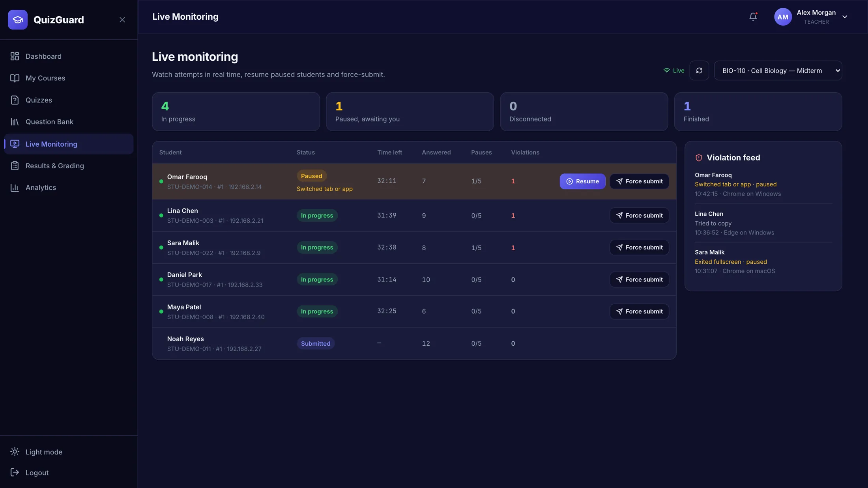868x488 pixels.
Task: Open notifications bell
Action: point(753,17)
